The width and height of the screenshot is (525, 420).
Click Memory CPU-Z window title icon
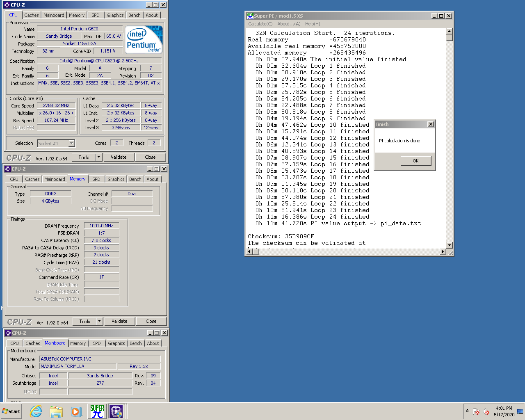coord(8,169)
